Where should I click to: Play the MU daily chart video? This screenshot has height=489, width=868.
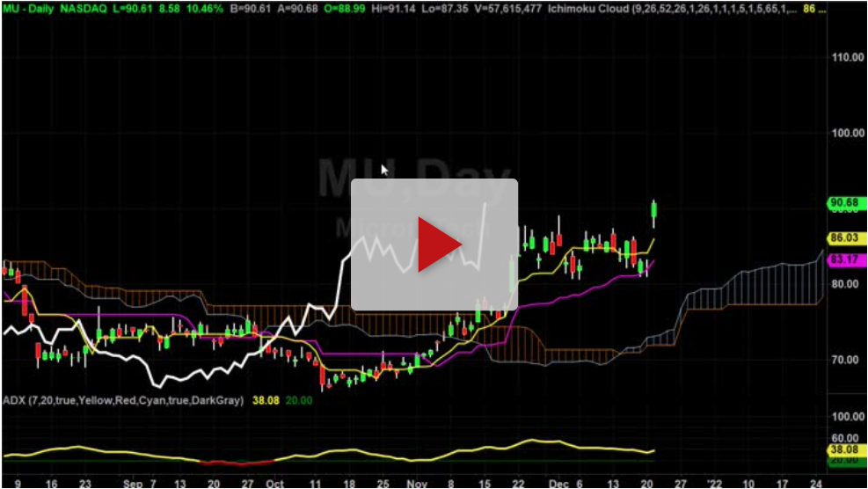(x=435, y=244)
